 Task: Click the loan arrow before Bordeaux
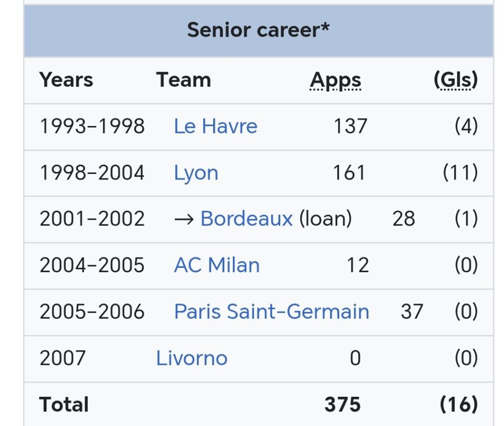pyautogui.click(x=184, y=220)
